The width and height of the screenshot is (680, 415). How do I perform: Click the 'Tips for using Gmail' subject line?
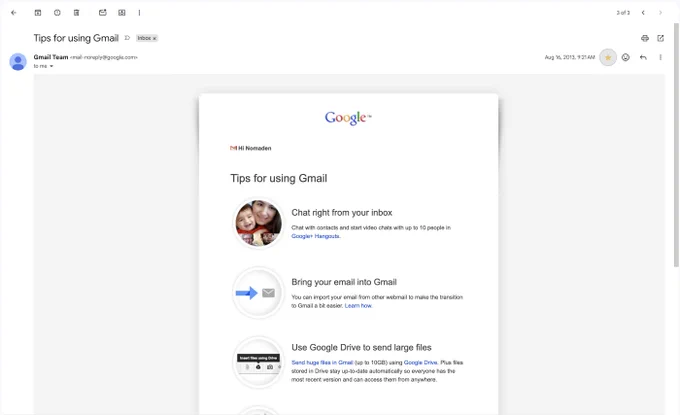(76, 38)
